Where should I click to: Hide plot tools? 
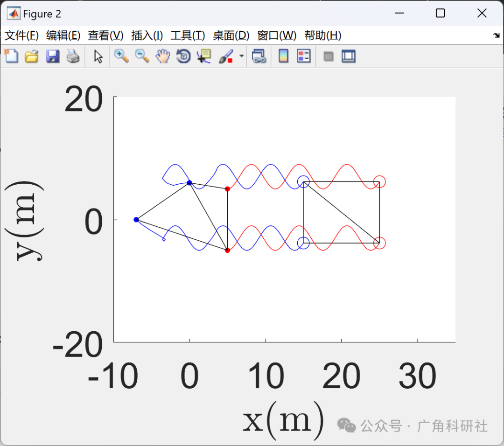pos(328,56)
